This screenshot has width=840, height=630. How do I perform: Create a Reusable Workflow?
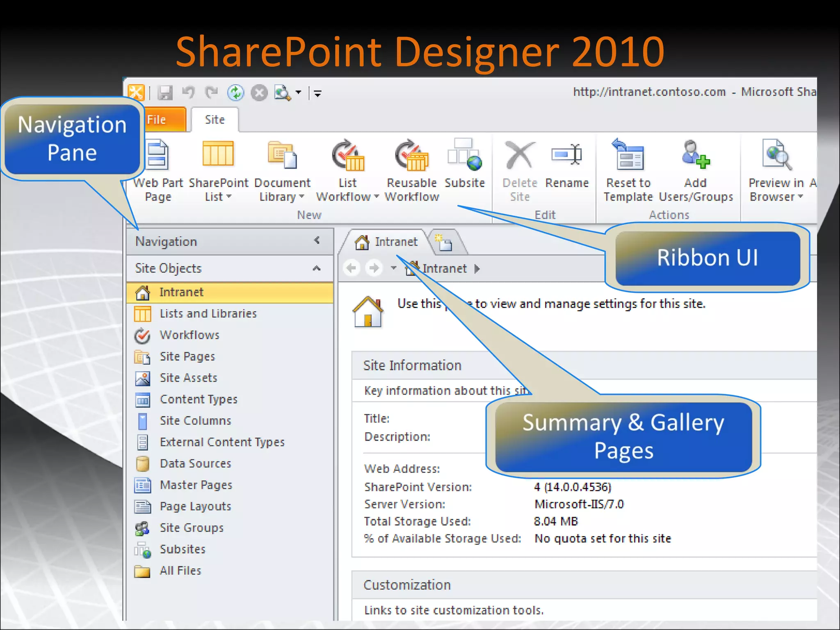pyautogui.click(x=412, y=171)
